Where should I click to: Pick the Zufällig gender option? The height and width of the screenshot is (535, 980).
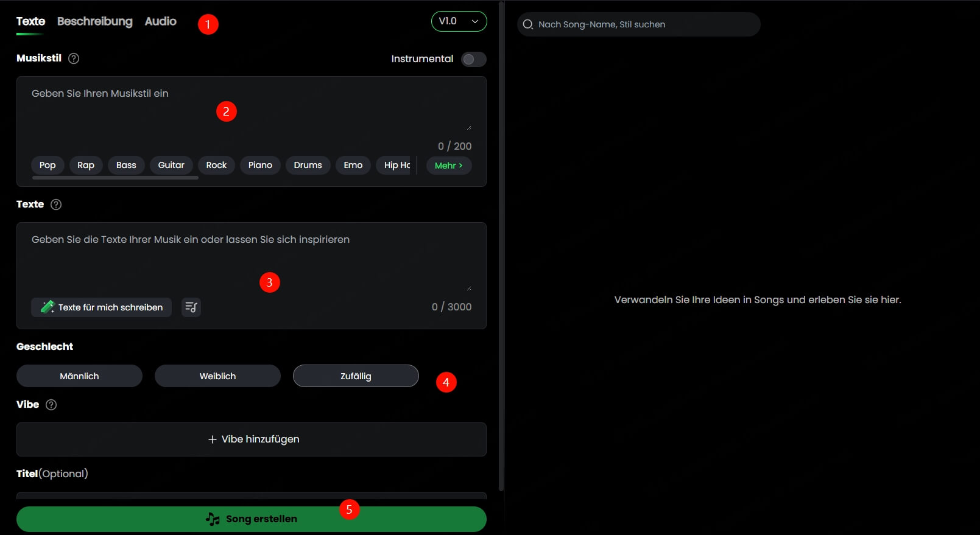[x=356, y=376]
